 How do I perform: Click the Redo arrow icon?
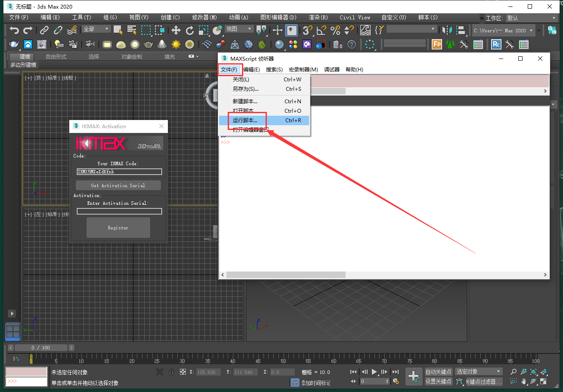(28, 30)
